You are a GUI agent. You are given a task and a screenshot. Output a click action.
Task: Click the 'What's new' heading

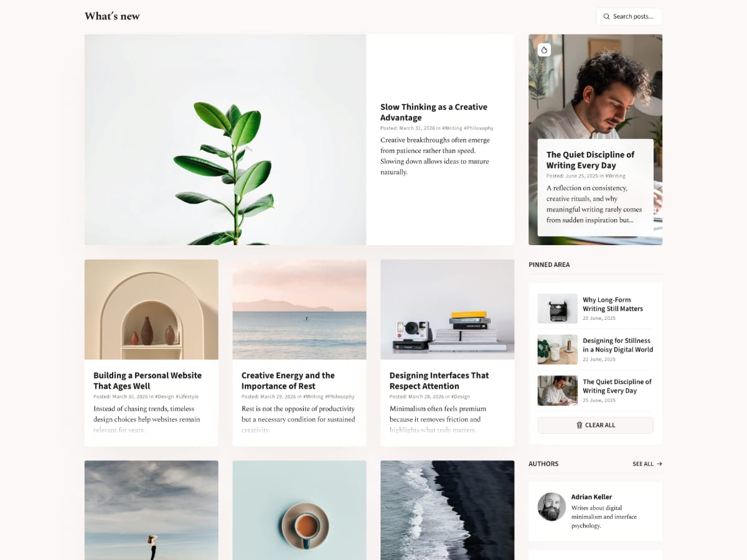pos(112,16)
